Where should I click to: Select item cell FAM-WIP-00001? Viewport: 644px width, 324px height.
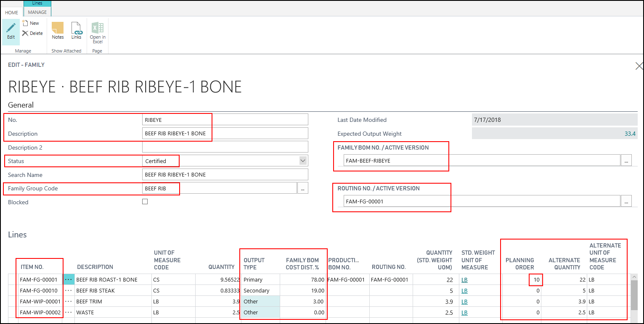point(40,301)
